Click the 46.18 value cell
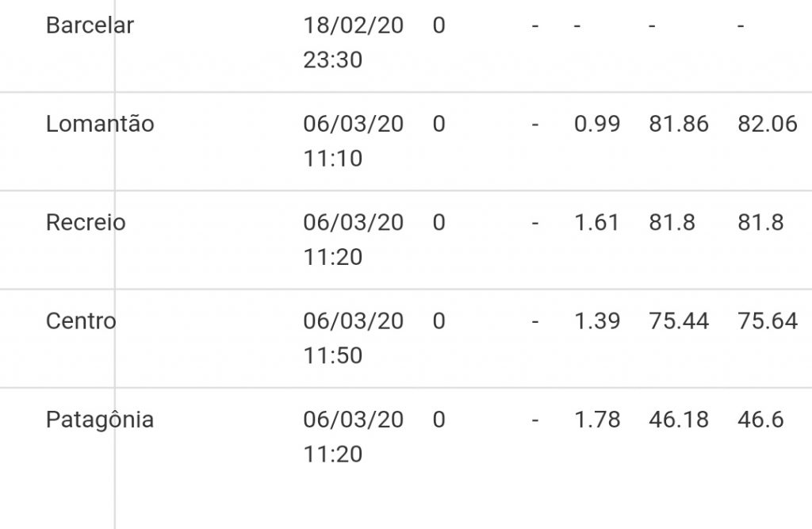The image size is (812, 529). point(679,419)
